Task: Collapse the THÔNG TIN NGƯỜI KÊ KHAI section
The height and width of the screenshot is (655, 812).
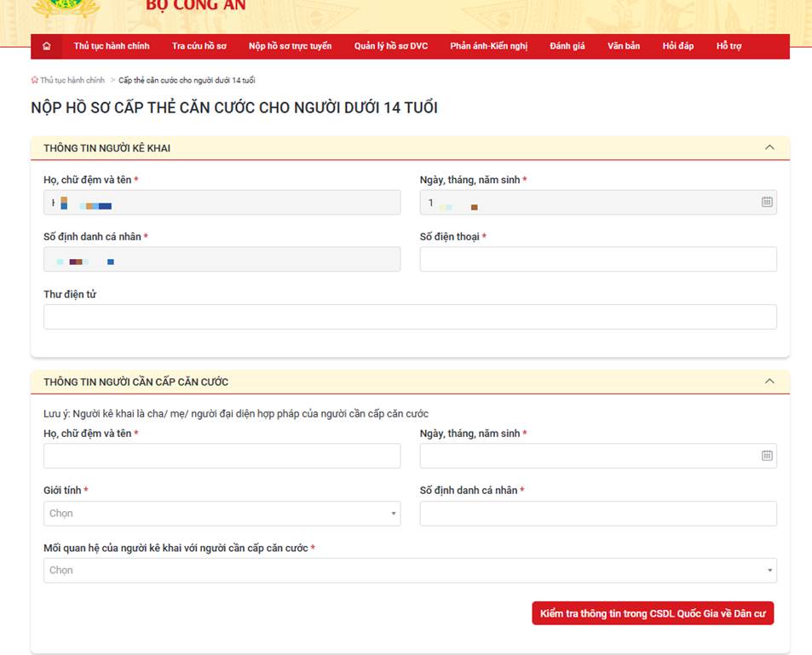Action: 769,147
